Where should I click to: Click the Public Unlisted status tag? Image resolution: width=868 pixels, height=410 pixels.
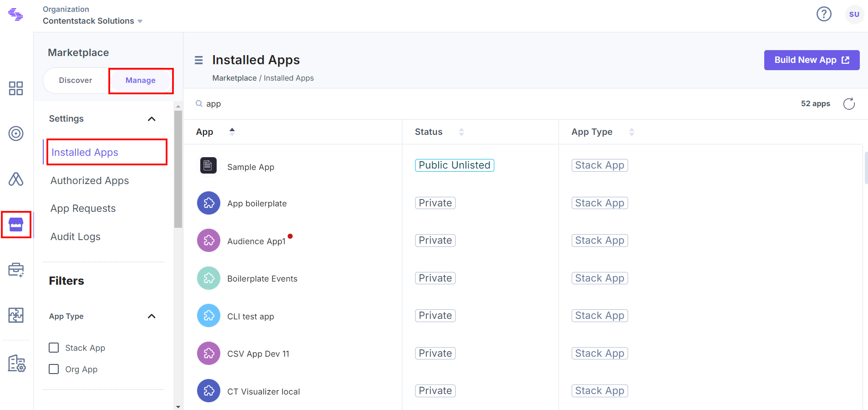pos(455,165)
